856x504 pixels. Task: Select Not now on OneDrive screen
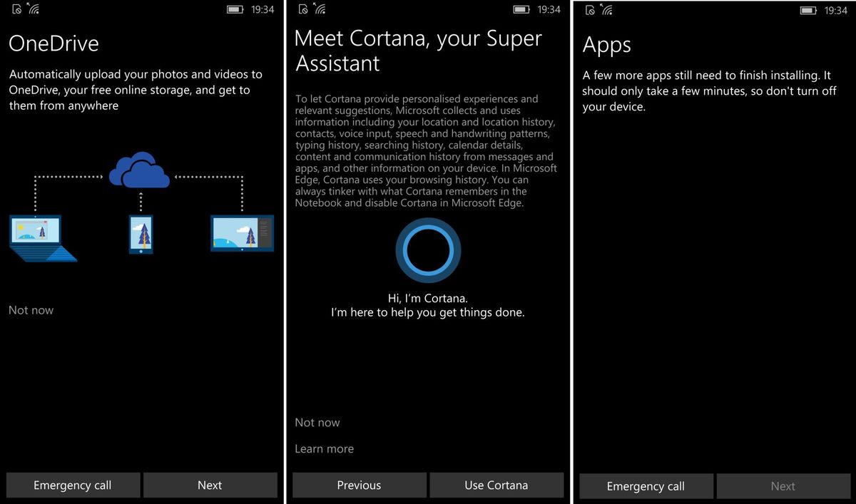tap(31, 310)
